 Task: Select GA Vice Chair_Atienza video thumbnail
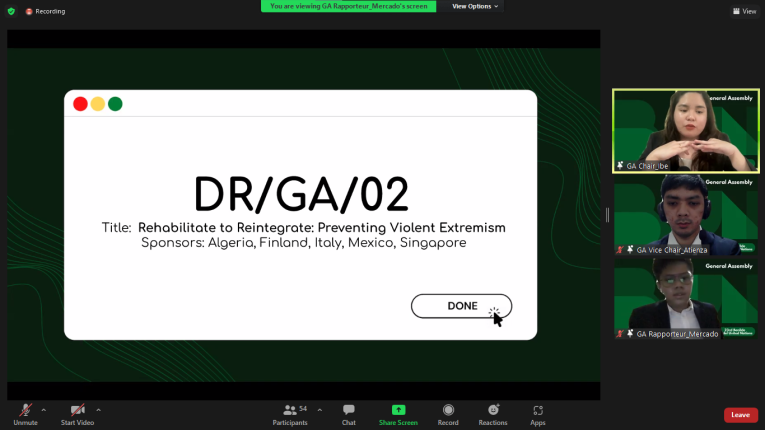(686, 215)
